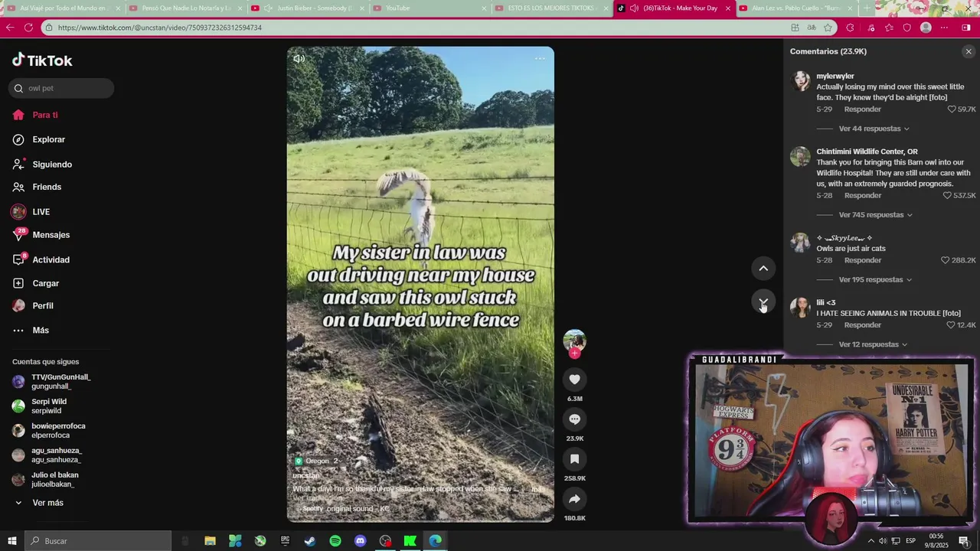Viewport: 980px width, 551px height.
Task: Open the gungunhall_ followed account
Action: coord(51,381)
